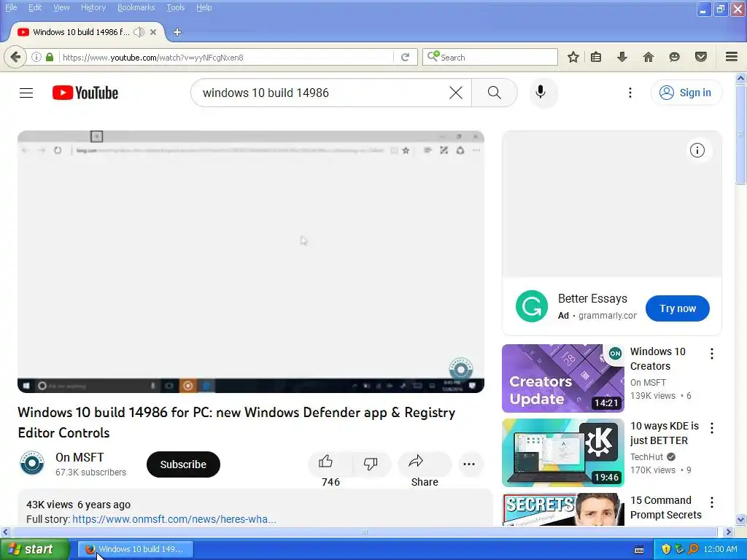The image size is (747, 560).
Task: Open options menu for 10 ways KDE video
Action: click(712, 428)
